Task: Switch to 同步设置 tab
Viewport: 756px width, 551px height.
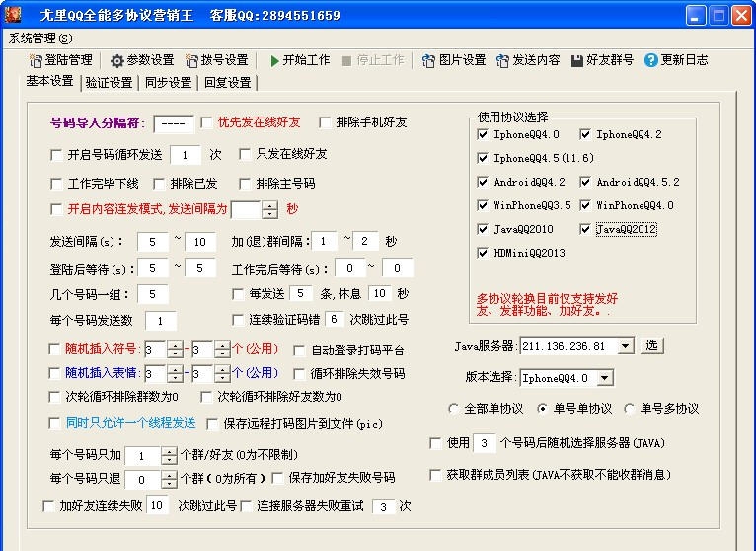Action: [x=168, y=83]
